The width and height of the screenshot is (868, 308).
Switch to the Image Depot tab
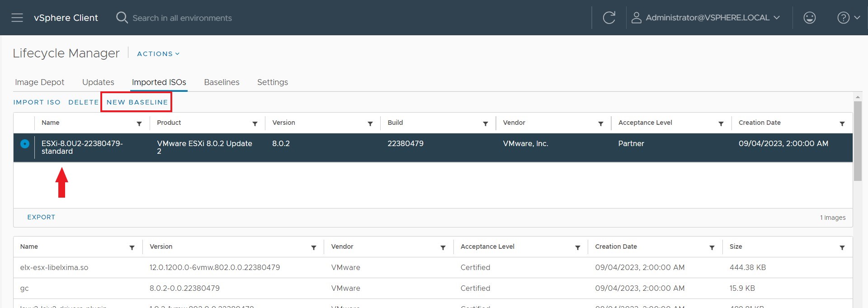[x=40, y=82]
